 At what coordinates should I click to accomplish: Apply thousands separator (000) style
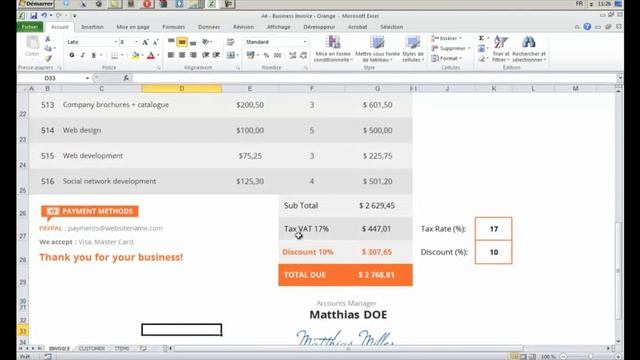(x=278, y=55)
